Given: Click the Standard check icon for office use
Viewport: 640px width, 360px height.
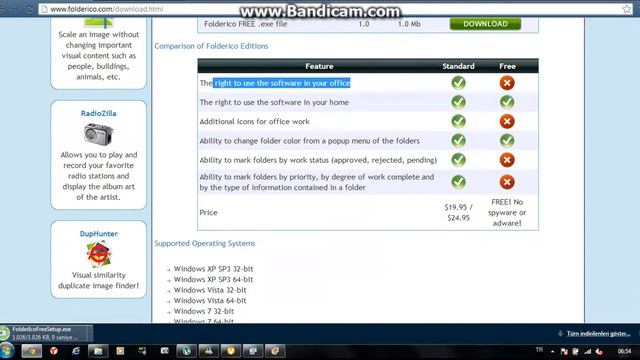Looking at the screenshot, I should (458, 83).
